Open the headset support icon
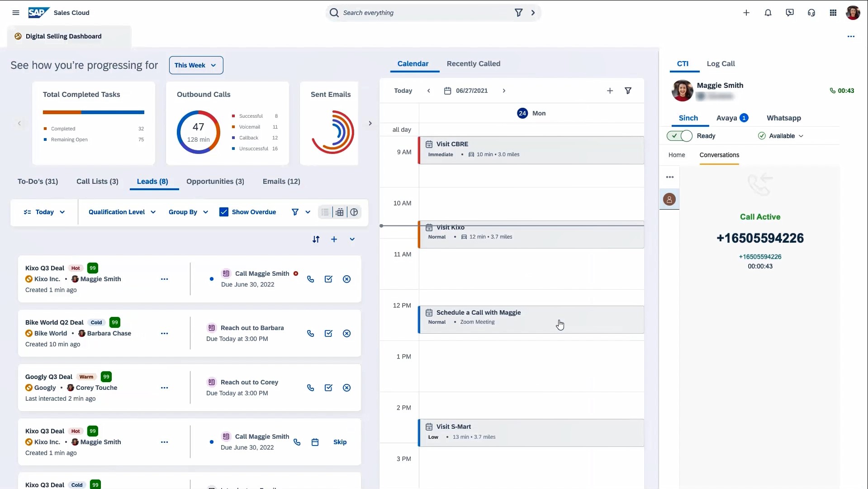Viewport: 868px width, 489px height. coord(811,13)
